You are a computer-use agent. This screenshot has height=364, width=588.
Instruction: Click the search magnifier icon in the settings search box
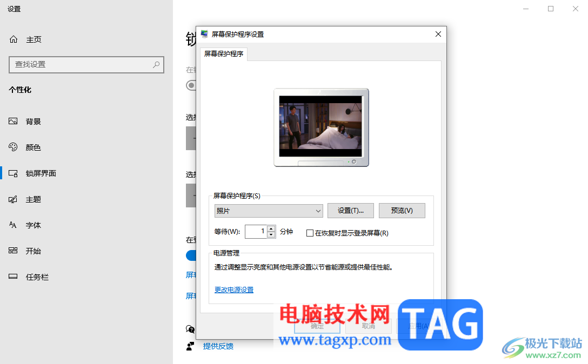coord(156,64)
